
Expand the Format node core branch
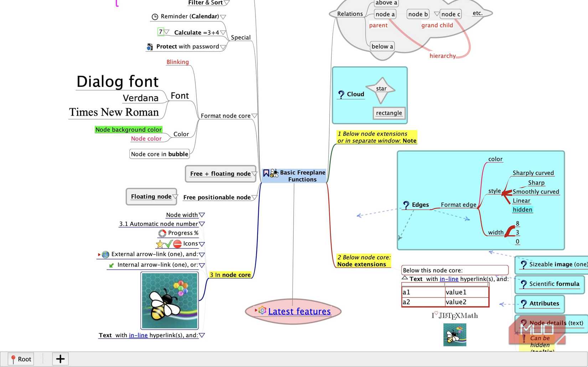pyautogui.click(x=254, y=116)
